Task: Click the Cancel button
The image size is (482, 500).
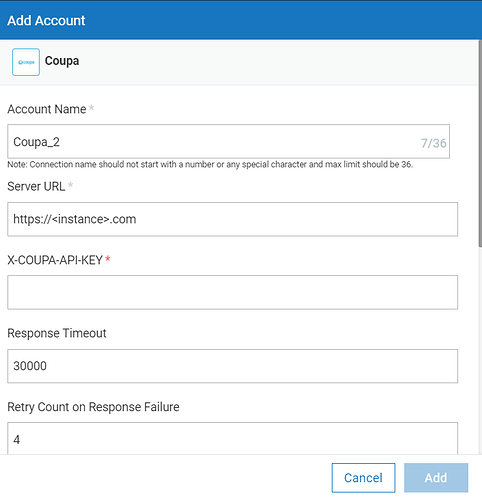Action: coord(363,478)
